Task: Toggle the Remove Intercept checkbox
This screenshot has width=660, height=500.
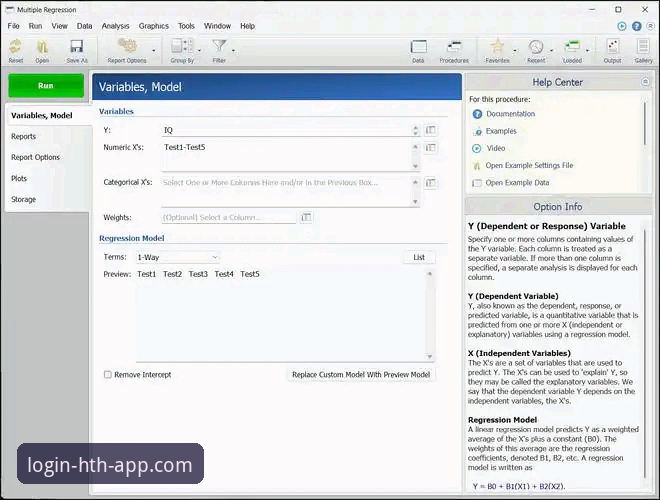Action: point(108,375)
